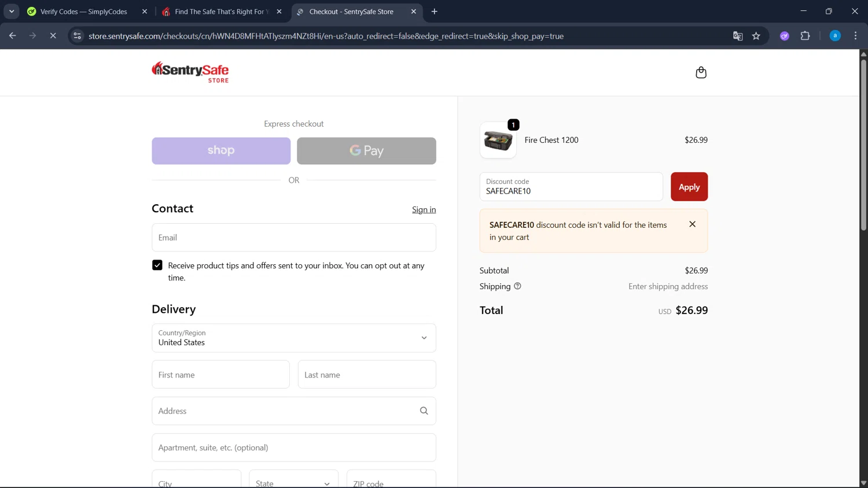This screenshot has width=868, height=488.
Task: Click the Sign in link
Action: pyautogui.click(x=424, y=209)
